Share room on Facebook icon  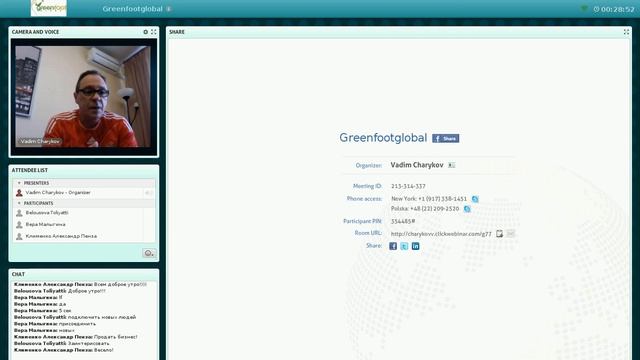393,246
